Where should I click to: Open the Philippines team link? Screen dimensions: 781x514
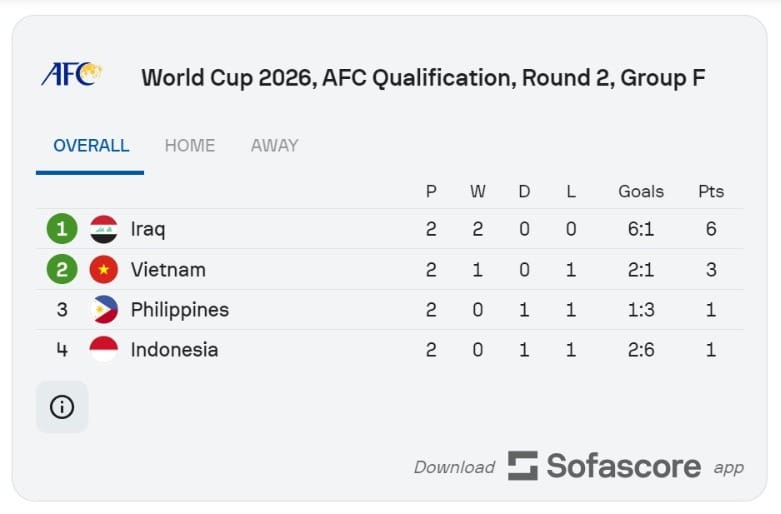180,310
